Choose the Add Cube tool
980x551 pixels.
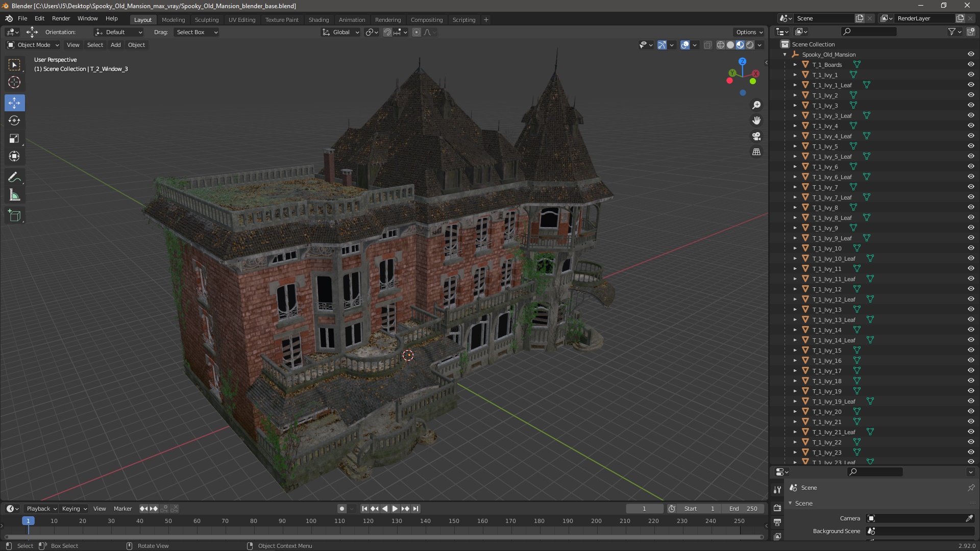[x=14, y=216]
